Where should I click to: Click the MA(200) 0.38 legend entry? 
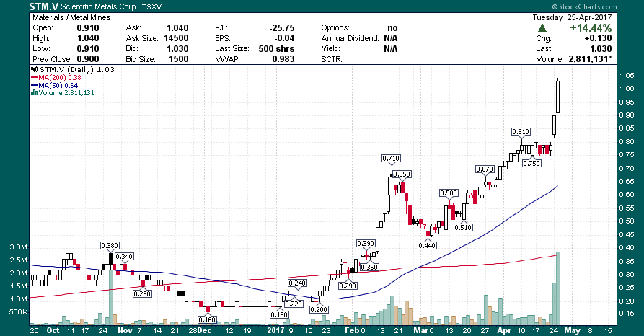[x=56, y=78]
